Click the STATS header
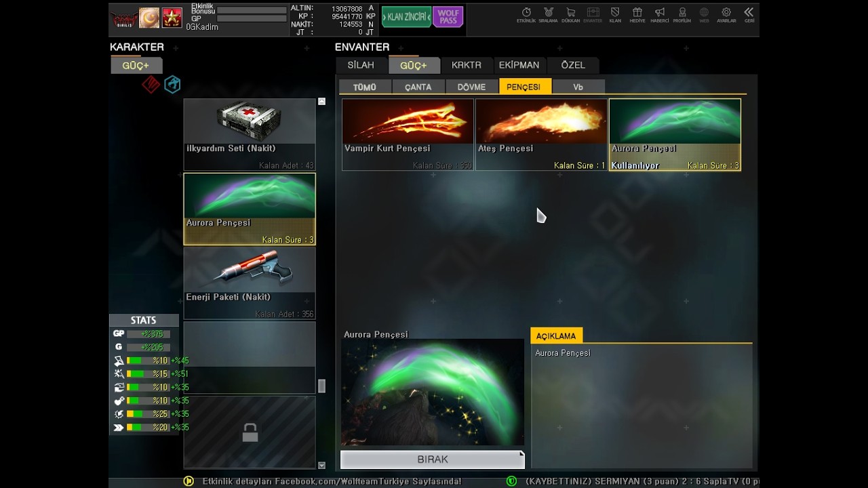Screen dimensions: 868x488 click(144, 321)
